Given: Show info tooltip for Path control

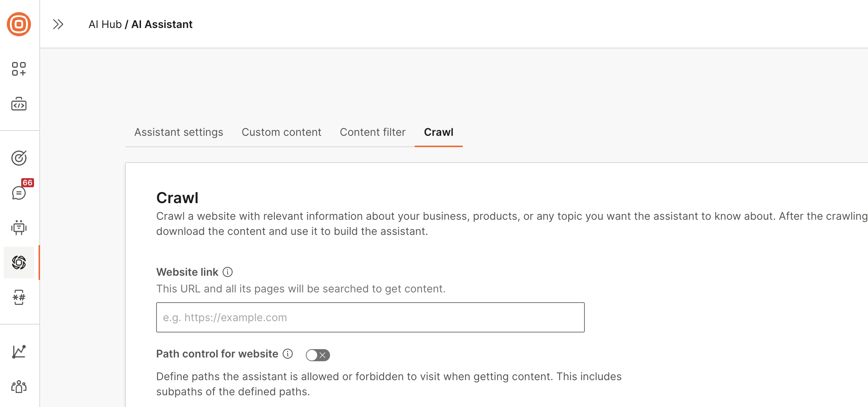Looking at the screenshot, I should [x=288, y=354].
